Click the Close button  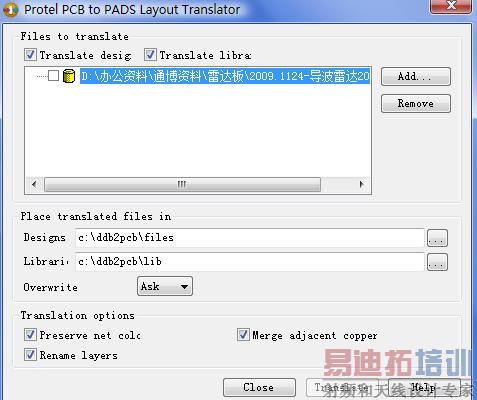pyautogui.click(x=259, y=387)
